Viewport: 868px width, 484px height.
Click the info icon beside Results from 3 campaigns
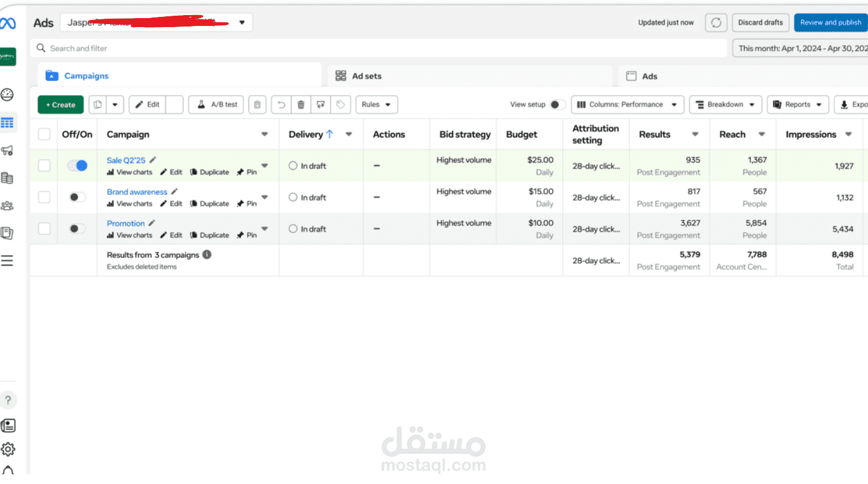(x=207, y=254)
